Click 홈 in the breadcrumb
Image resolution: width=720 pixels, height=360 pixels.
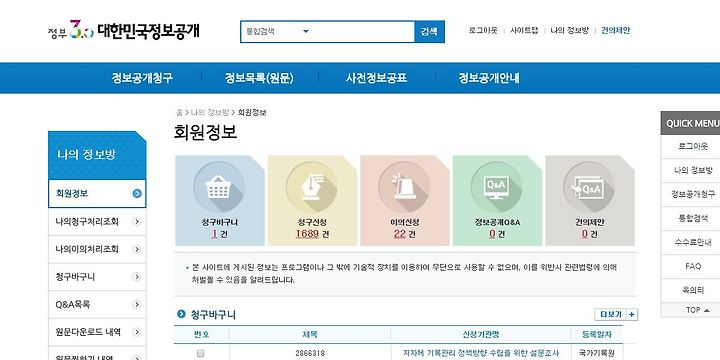(179, 112)
